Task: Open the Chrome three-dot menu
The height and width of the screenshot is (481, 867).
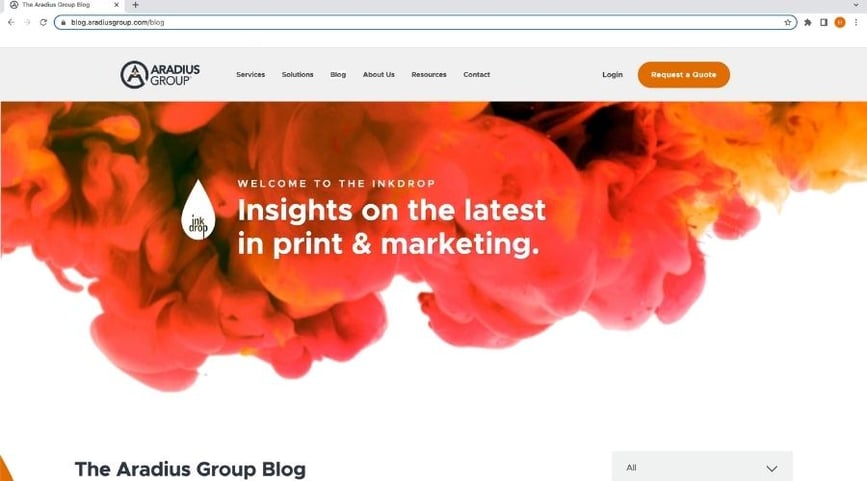Action: pos(856,23)
